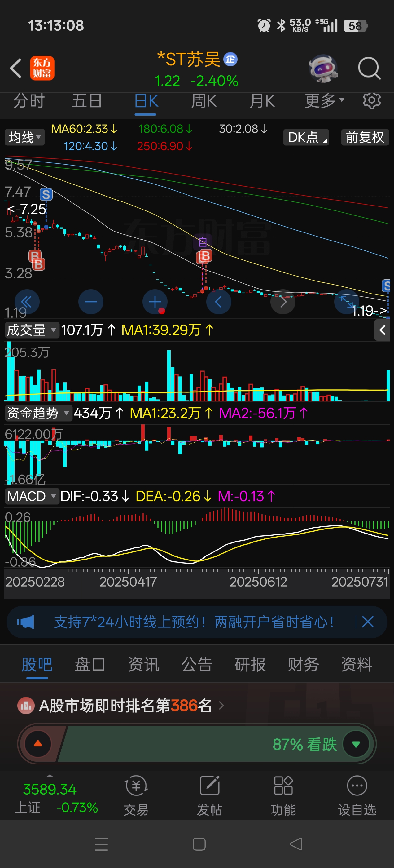Viewport: 394px width, 868px height.
Task: Open the 成交量 indicator dropdown
Action: coord(32,330)
